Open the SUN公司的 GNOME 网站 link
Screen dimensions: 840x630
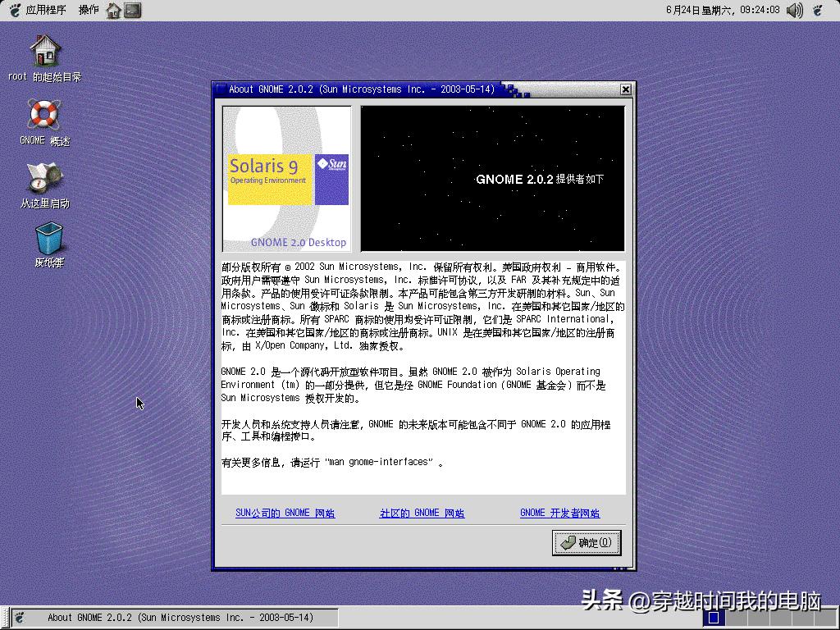[285, 513]
